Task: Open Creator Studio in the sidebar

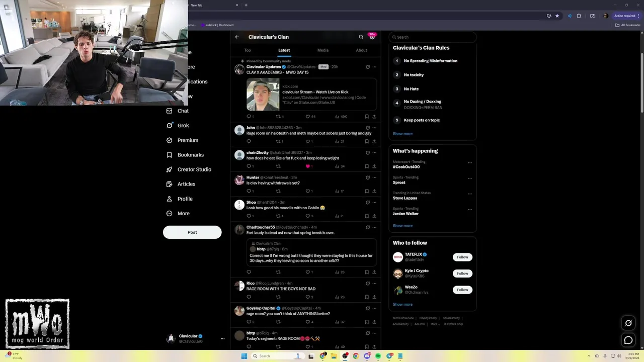Action: (x=189, y=169)
